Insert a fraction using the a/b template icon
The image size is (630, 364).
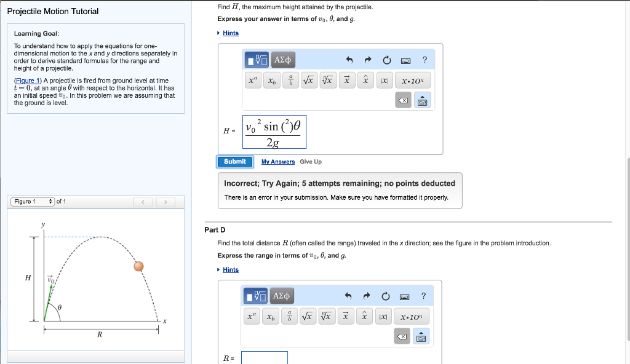289,80
